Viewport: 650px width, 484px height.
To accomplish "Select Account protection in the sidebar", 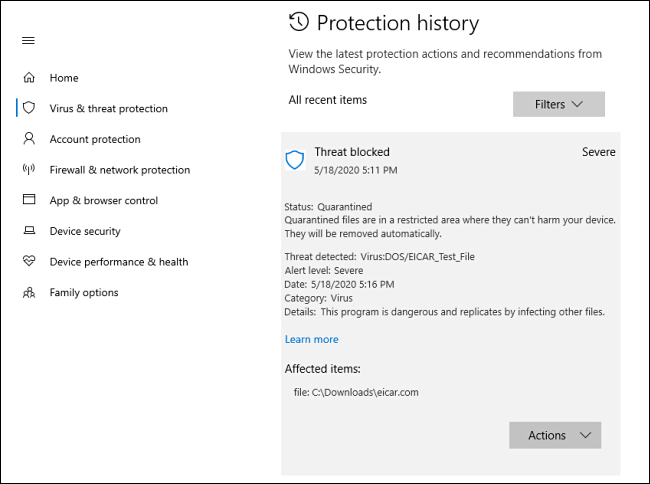I will pyautogui.click(x=95, y=139).
